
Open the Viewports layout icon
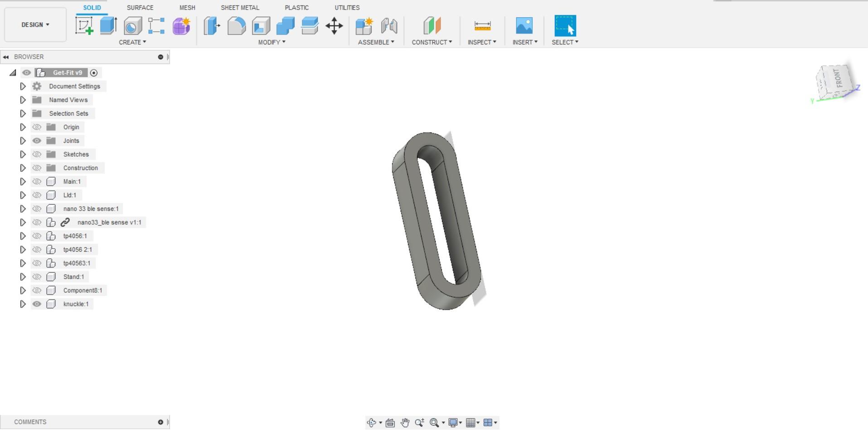488,423
